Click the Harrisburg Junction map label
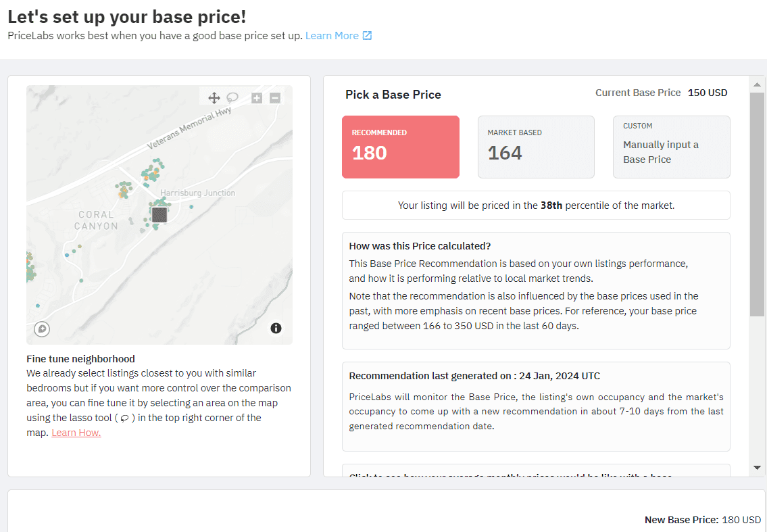The height and width of the screenshot is (532, 767). (x=197, y=193)
